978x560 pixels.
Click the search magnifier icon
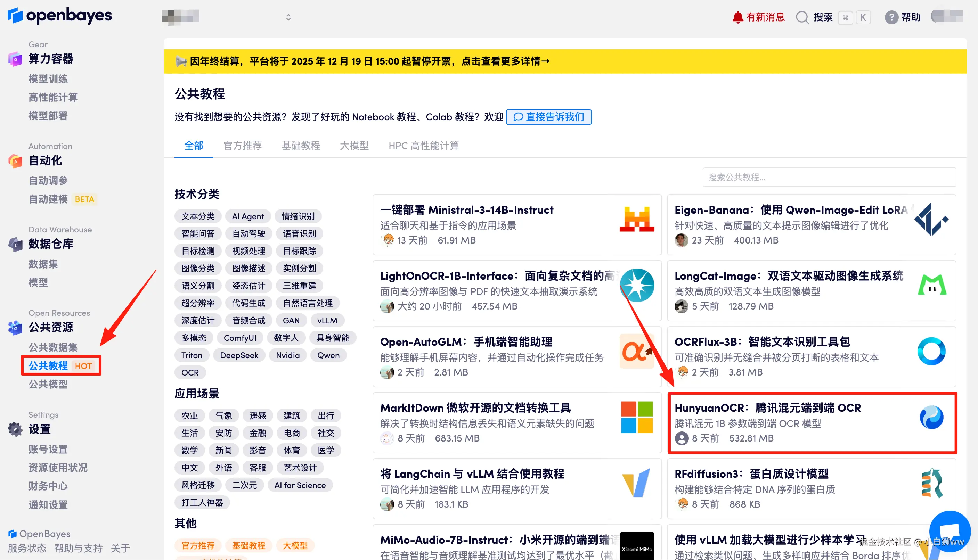point(802,17)
